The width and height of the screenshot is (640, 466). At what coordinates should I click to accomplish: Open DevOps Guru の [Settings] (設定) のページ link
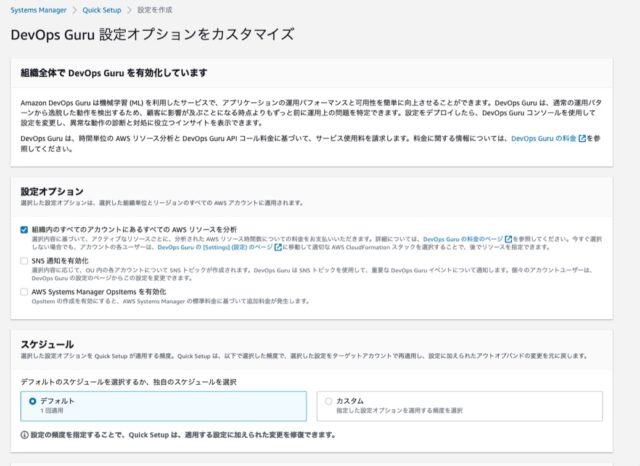pos(215,247)
